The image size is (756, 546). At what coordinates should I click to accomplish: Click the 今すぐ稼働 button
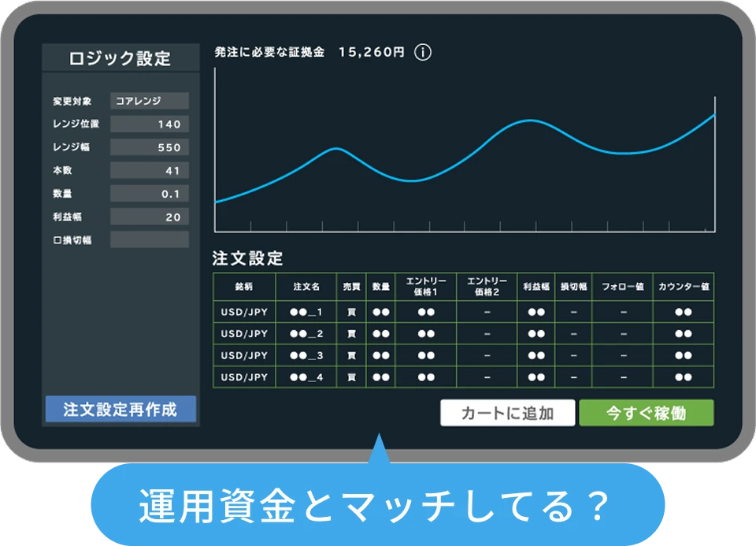[x=647, y=413]
